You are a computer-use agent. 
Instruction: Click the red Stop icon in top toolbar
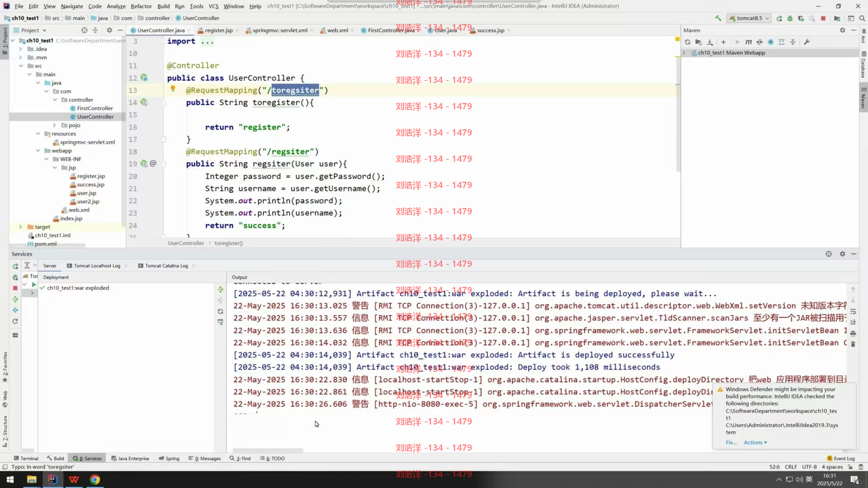823,18
